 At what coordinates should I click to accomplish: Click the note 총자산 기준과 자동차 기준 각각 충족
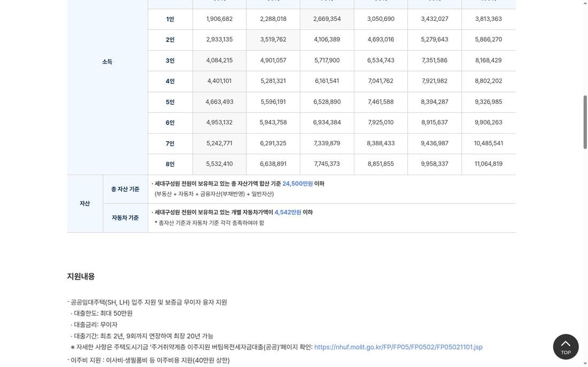click(209, 223)
